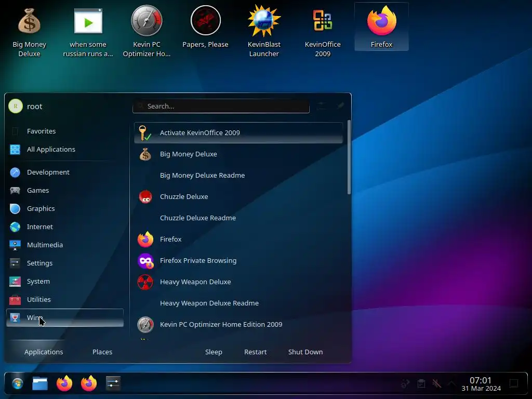Open System Settings from the taskbar

coord(113,384)
